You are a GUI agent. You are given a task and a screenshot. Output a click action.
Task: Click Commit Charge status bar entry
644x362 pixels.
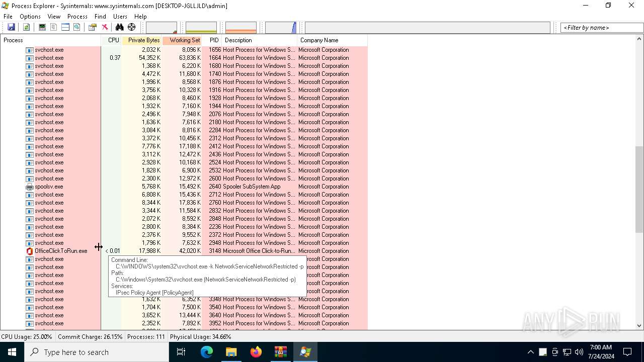(90, 337)
